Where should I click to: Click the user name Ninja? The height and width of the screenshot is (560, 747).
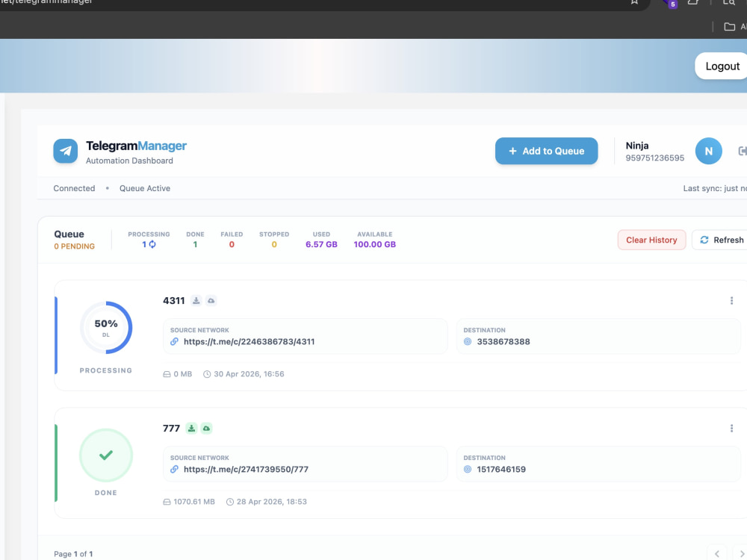click(637, 146)
